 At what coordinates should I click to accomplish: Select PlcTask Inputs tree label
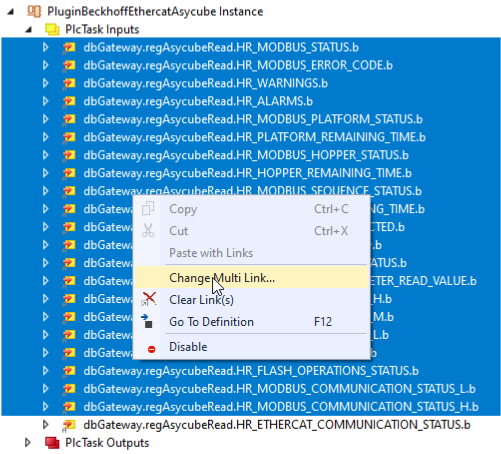102,29
